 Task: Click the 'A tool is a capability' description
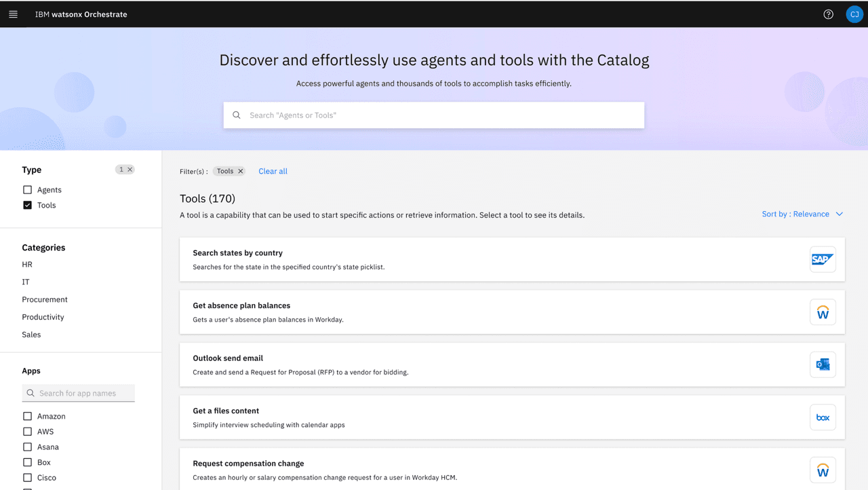(382, 215)
